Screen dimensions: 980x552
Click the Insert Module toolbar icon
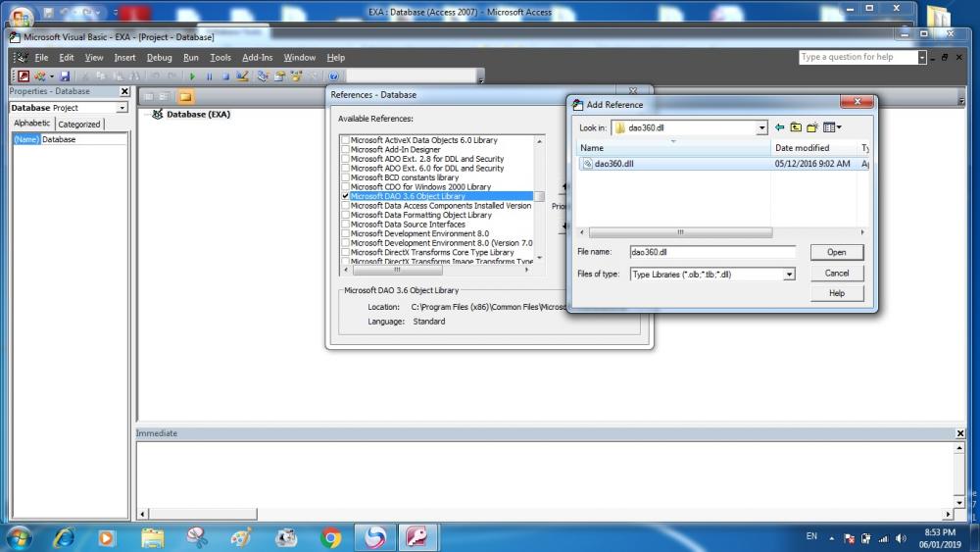pos(40,76)
